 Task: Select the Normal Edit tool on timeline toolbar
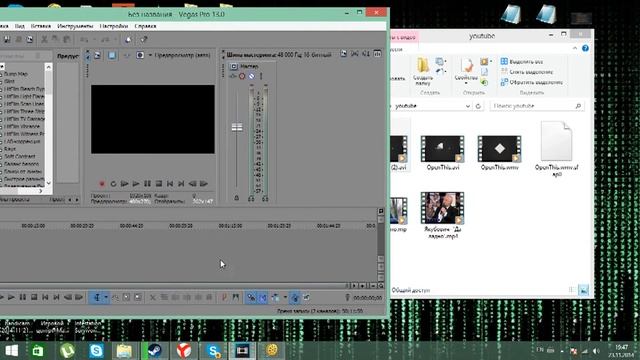97,298
